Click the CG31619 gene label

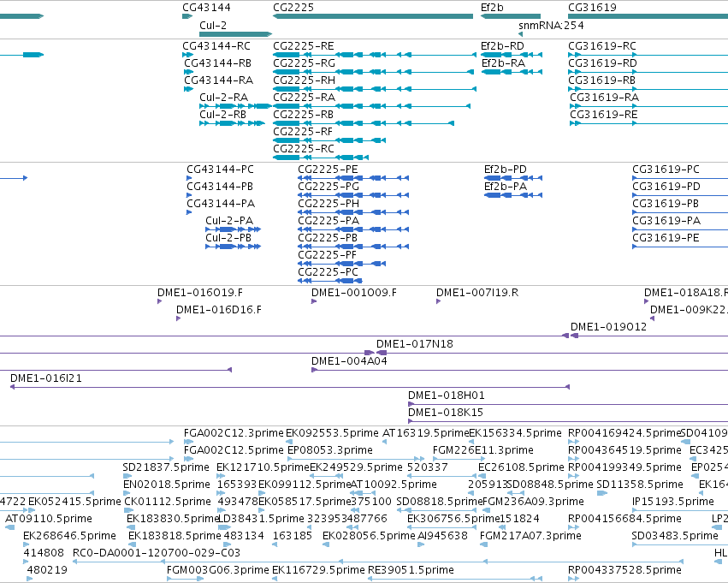[x=593, y=8]
